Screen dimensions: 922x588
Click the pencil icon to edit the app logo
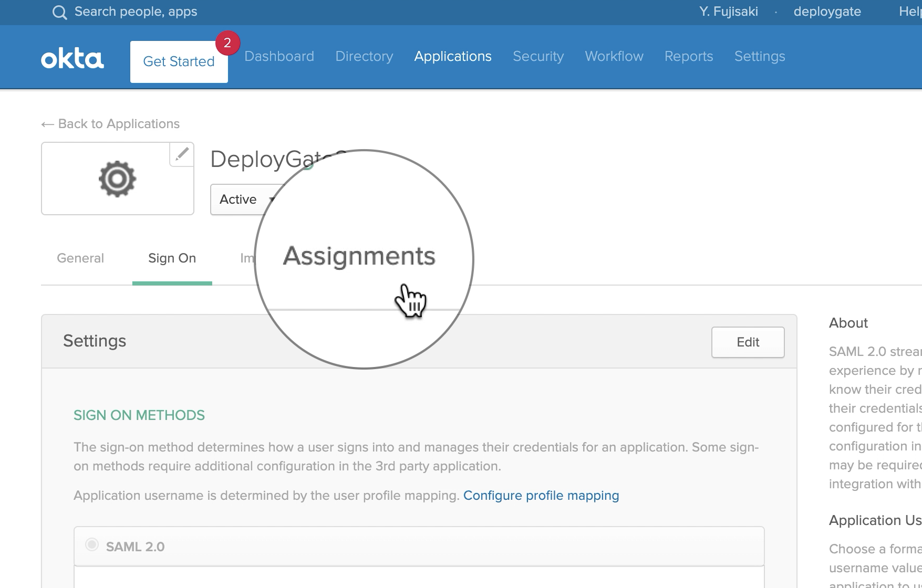click(181, 154)
